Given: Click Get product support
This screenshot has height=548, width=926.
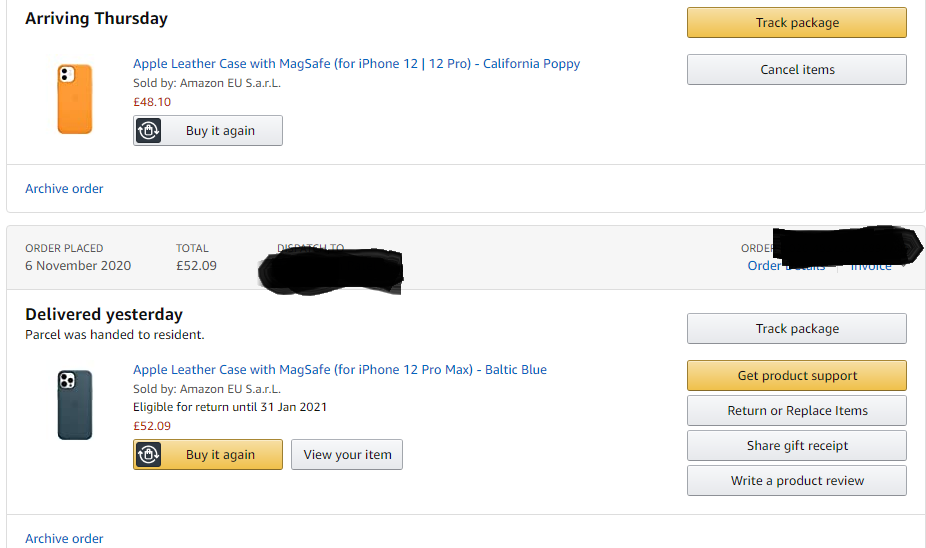Looking at the screenshot, I should pyautogui.click(x=796, y=376).
